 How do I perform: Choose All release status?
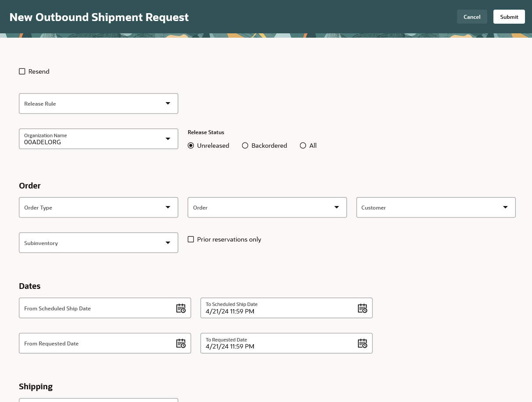(x=303, y=146)
